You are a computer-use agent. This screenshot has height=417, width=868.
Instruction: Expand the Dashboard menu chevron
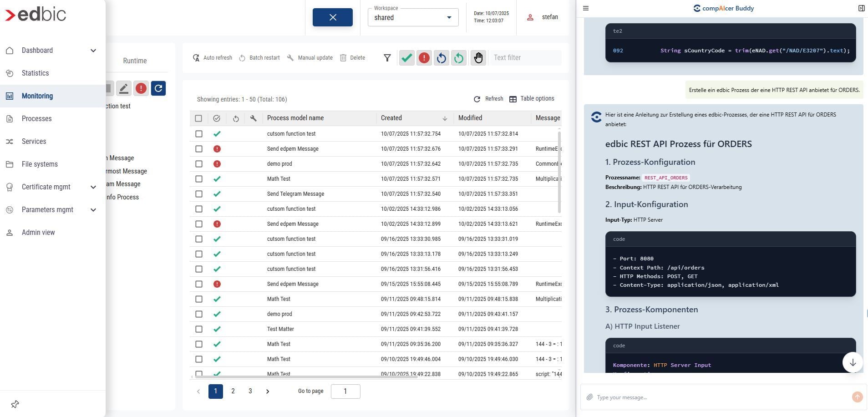point(93,51)
